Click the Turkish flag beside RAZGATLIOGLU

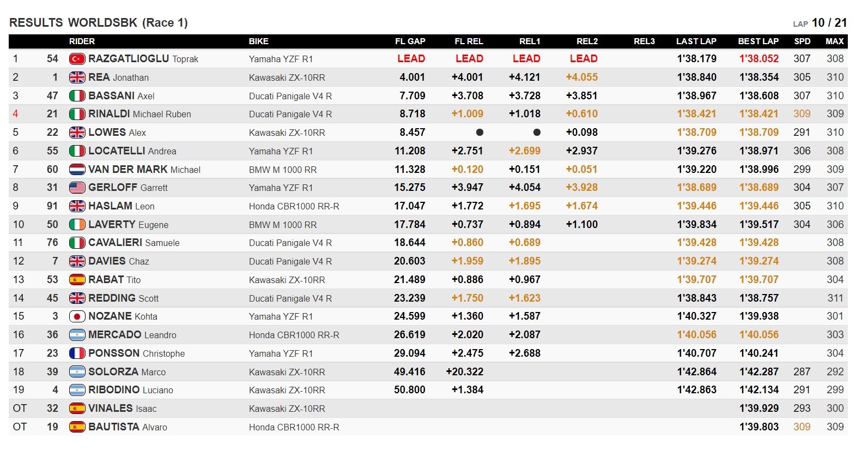tap(77, 59)
